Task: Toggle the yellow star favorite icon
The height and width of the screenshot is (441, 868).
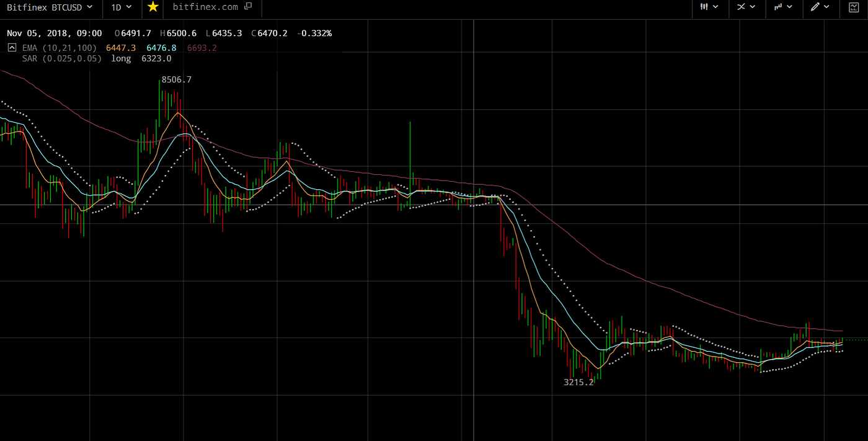Action: (153, 7)
